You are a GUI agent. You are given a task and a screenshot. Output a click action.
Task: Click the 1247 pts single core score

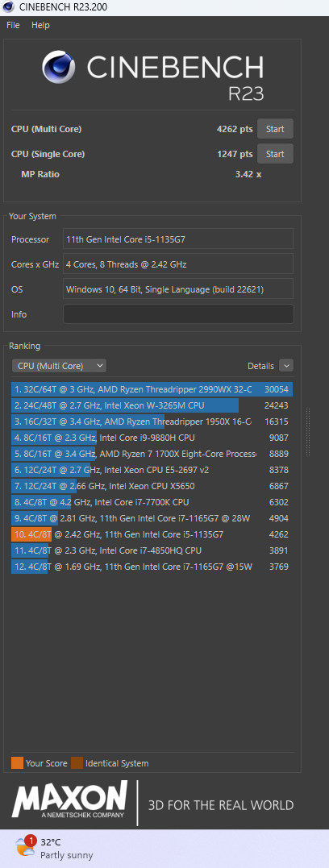tap(235, 154)
